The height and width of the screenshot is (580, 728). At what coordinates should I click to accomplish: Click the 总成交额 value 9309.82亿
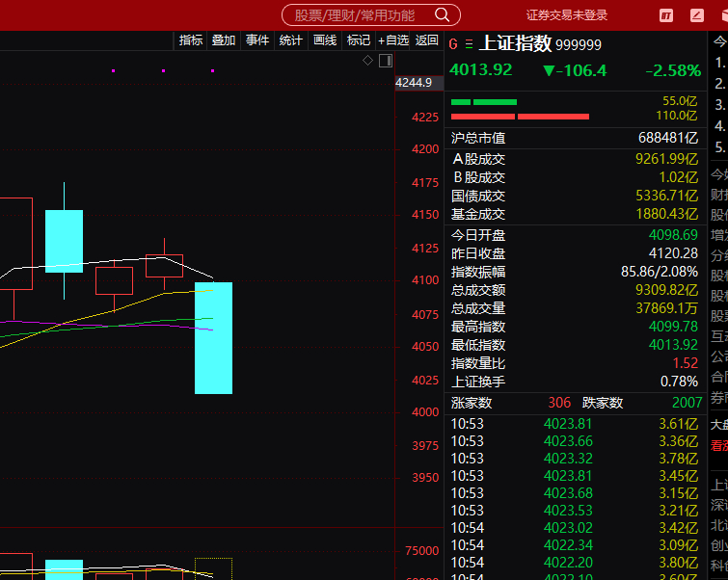[x=666, y=290]
